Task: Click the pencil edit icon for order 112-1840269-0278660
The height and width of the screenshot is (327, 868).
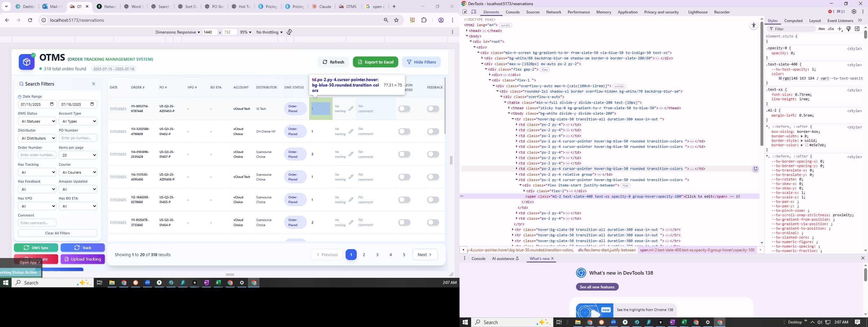Action: (x=351, y=200)
